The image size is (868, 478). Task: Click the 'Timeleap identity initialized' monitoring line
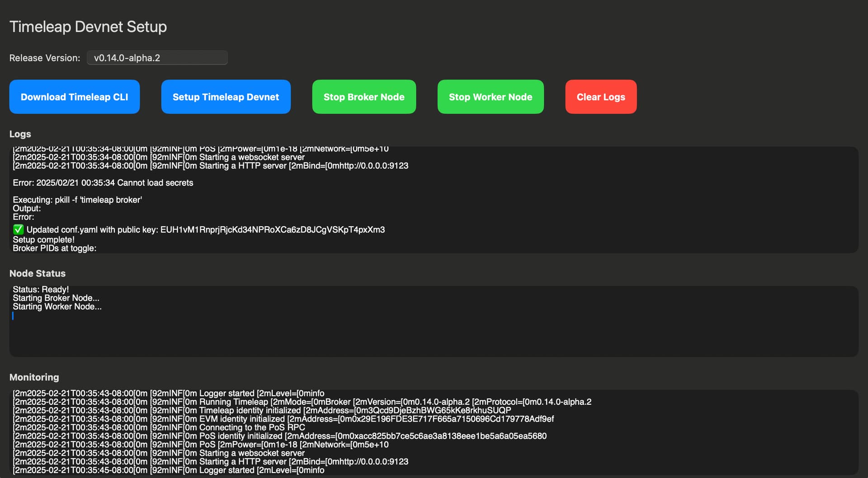point(262,410)
